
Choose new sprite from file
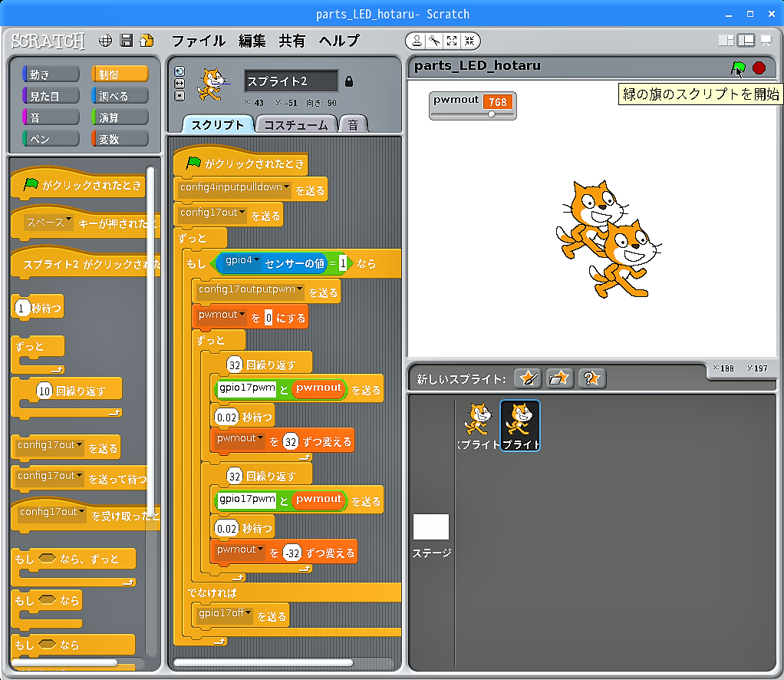click(x=559, y=378)
